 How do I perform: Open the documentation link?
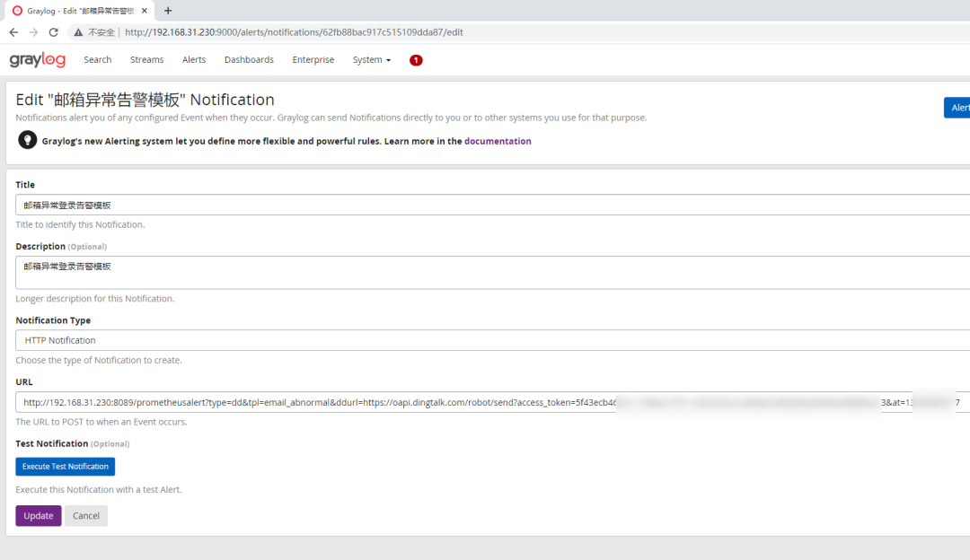[x=498, y=141]
